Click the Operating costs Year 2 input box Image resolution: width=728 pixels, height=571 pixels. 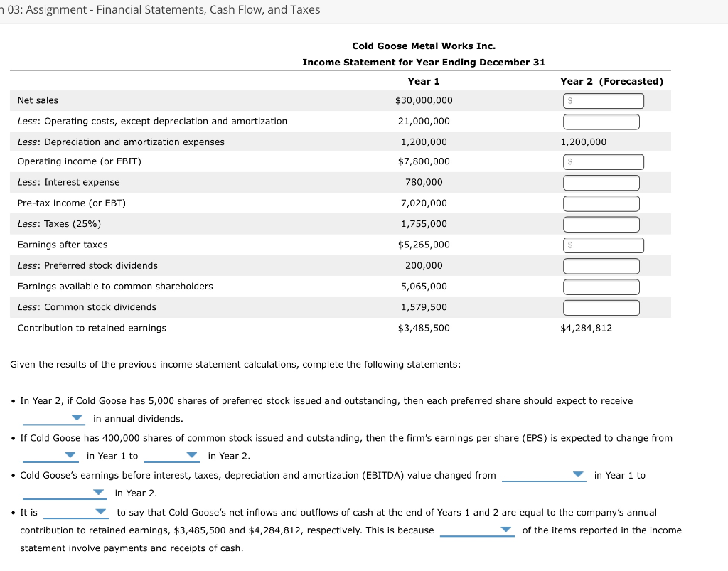point(601,121)
